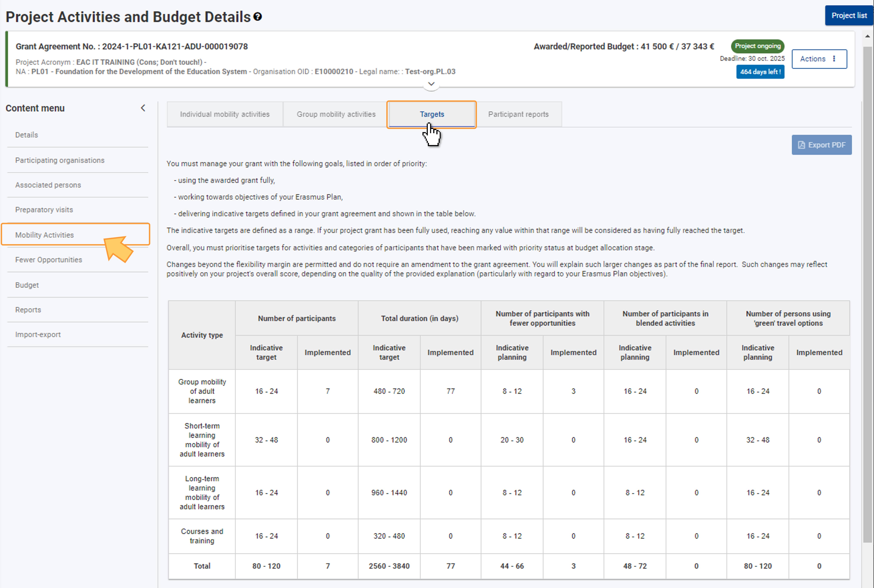874x588 pixels.
Task: Switch to Group mobility activities tab
Action: click(x=336, y=114)
